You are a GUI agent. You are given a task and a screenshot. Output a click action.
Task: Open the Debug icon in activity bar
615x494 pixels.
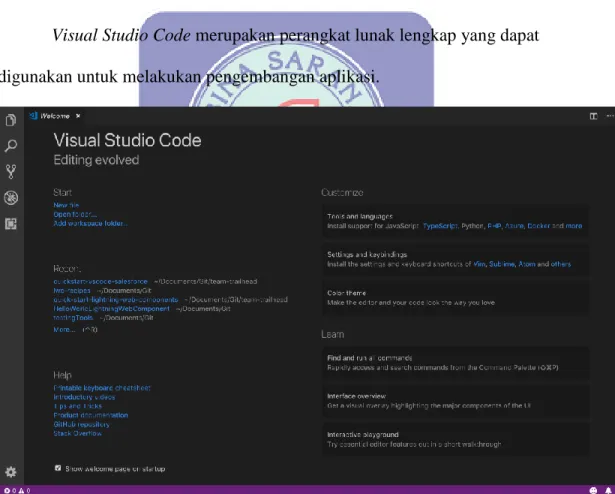(11, 198)
